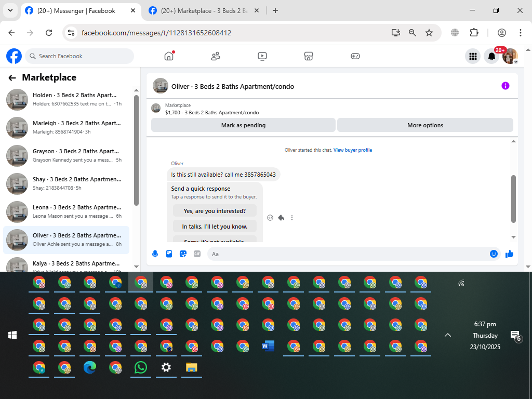532x399 pixels.
Task: Choose a GIF icon
Action: (x=197, y=254)
